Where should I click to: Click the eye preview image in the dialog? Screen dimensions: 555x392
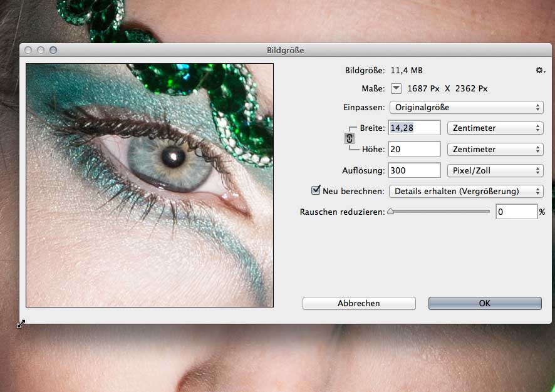pyautogui.click(x=150, y=185)
